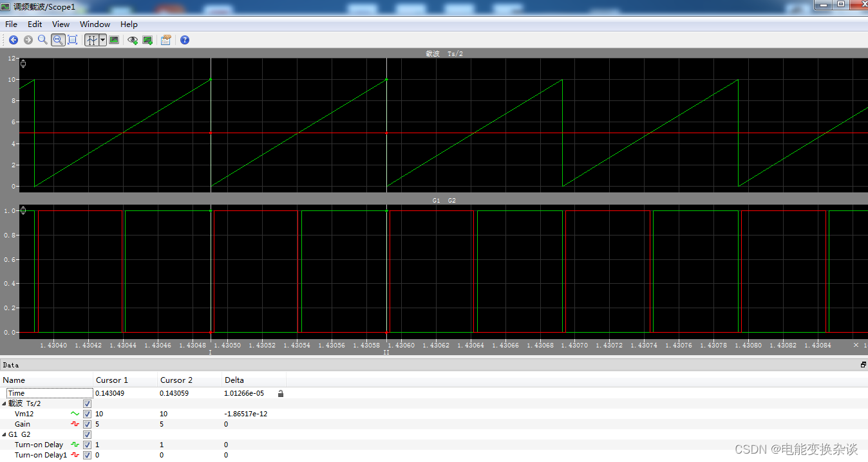This screenshot has width=868, height=462.
Task: Select the Gain row name
Action: (x=23, y=424)
